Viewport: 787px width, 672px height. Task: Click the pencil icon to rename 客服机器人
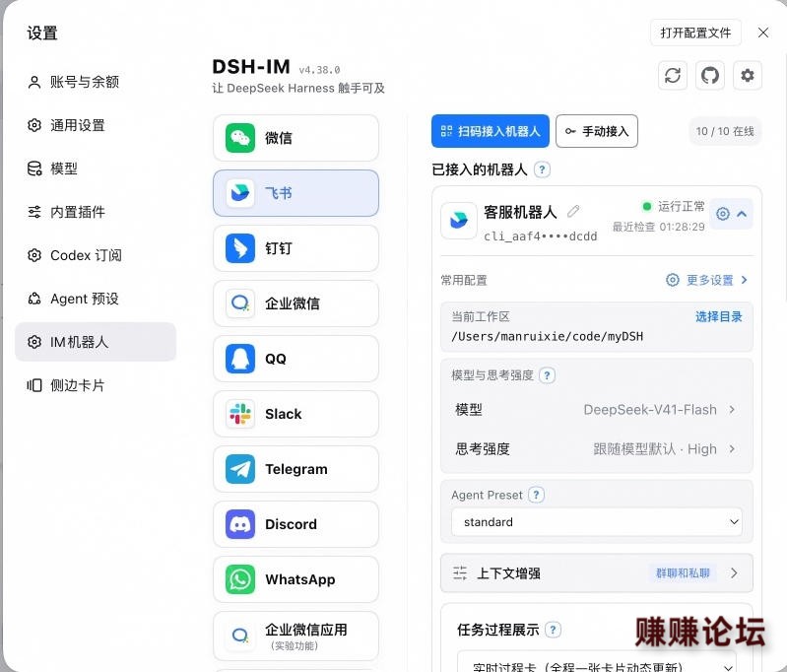point(573,212)
